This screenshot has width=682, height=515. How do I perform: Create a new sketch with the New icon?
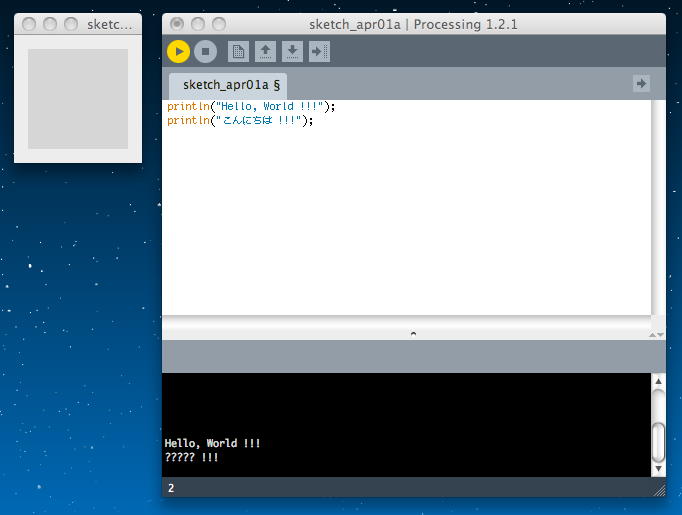click(x=238, y=51)
